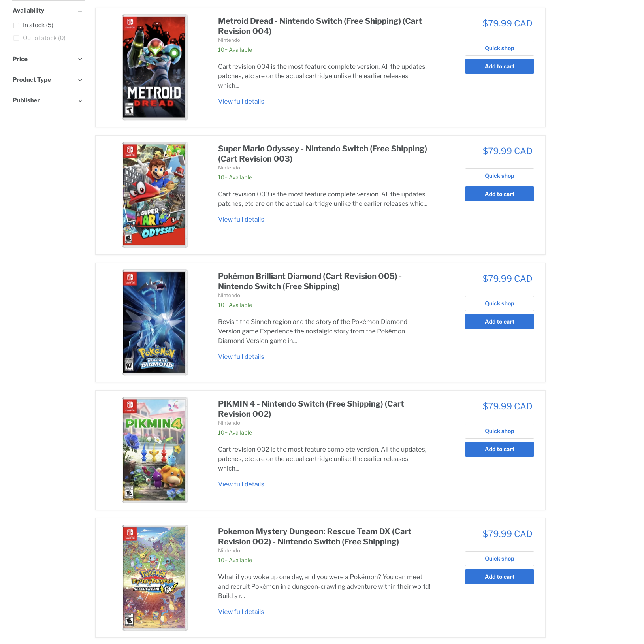Viewport: 644px width, 644px height.
Task: Add Pokemon Mystery Dungeon to cart
Action: click(499, 577)
